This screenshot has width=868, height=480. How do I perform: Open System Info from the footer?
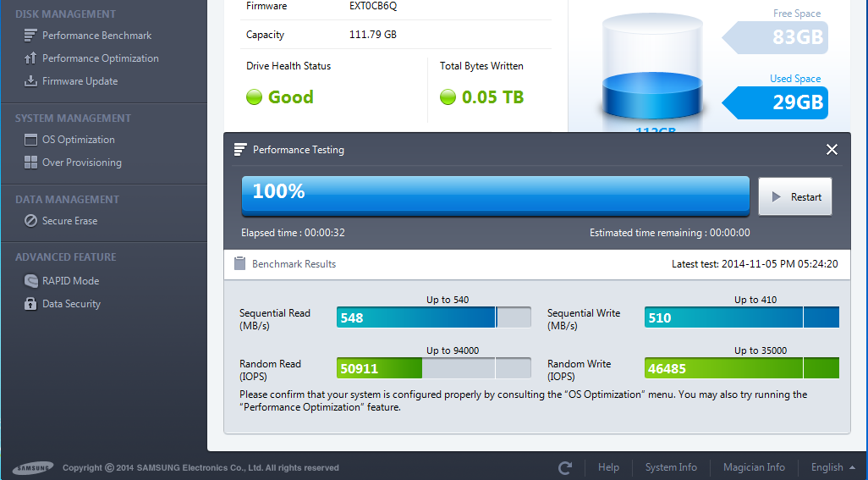coord(671,467)
